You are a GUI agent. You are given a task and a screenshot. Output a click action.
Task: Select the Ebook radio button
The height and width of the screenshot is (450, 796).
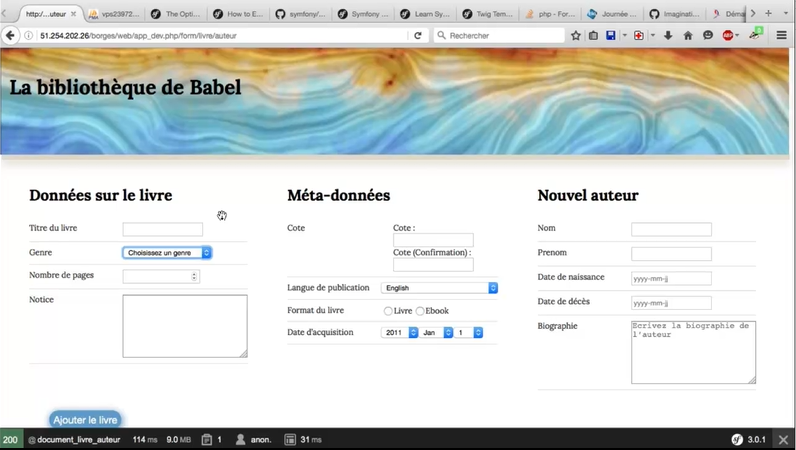pos(420,311)
